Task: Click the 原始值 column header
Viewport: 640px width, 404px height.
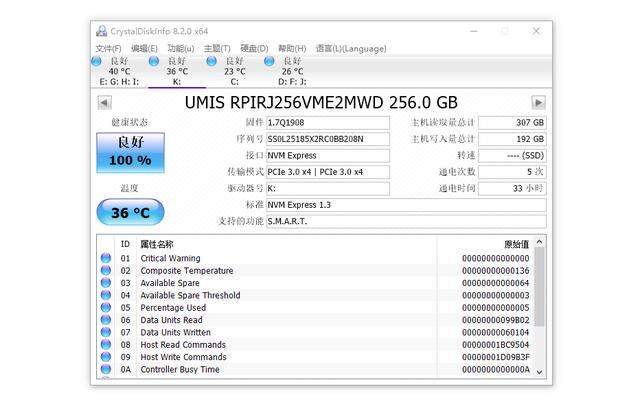Action: (517, 244)
